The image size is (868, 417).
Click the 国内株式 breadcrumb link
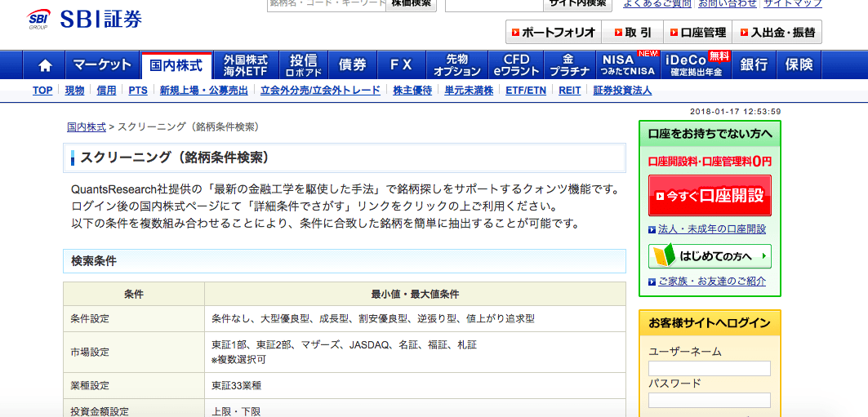(x=87, y=126)
